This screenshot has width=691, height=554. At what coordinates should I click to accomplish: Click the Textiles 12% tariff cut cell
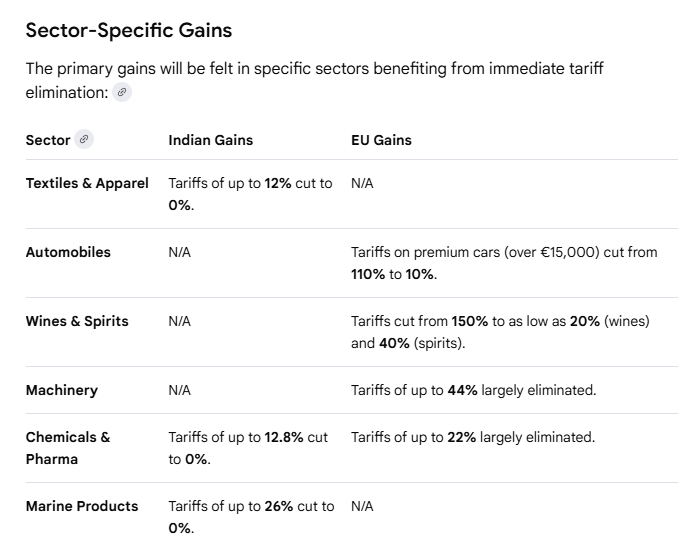point(250,194)
